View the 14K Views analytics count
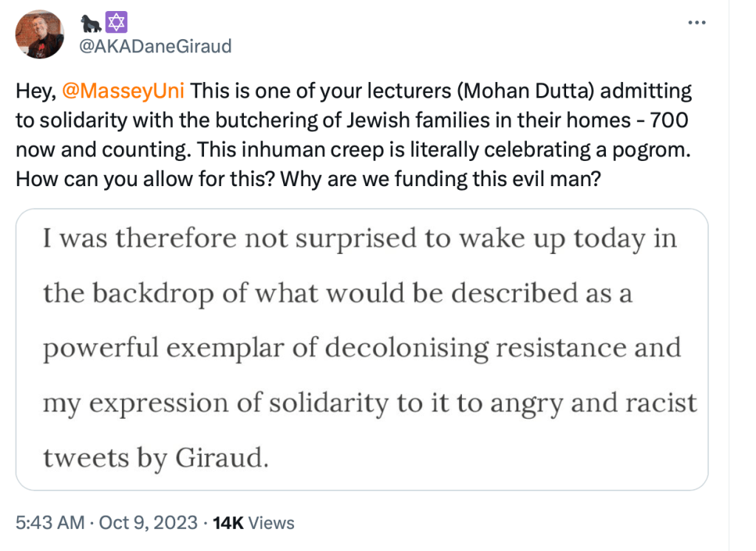Image resolution: width=756 pixels, height=551 pixels. click(x=228, y=523)
